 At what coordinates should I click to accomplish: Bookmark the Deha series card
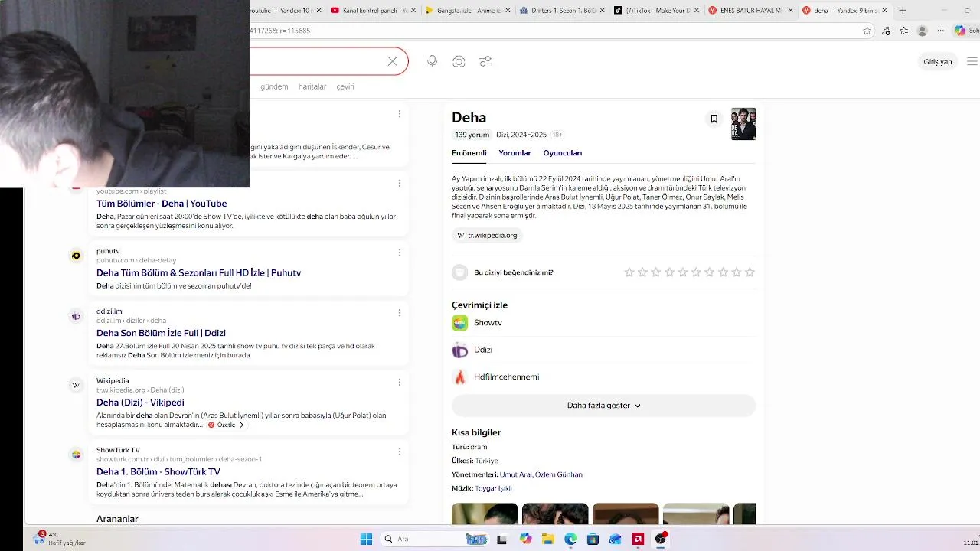coord(714,119)
